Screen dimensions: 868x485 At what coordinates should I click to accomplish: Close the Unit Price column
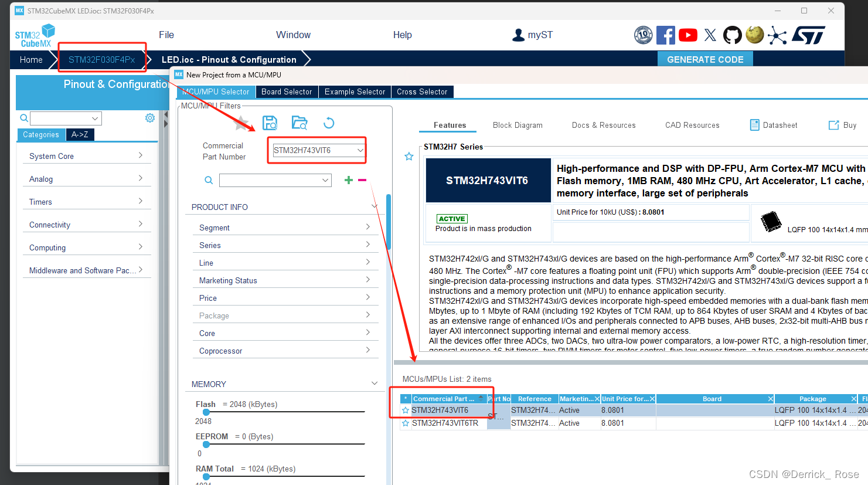click(x=652, y=399)
